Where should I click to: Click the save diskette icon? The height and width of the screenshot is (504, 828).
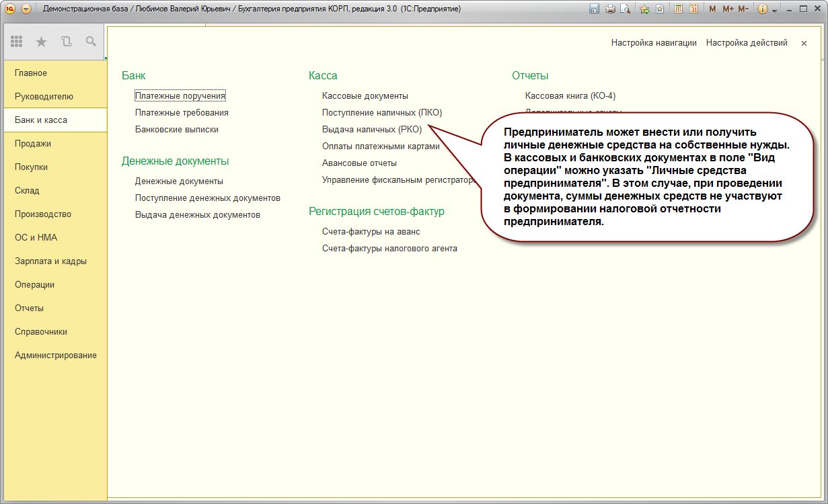(594, 9)
